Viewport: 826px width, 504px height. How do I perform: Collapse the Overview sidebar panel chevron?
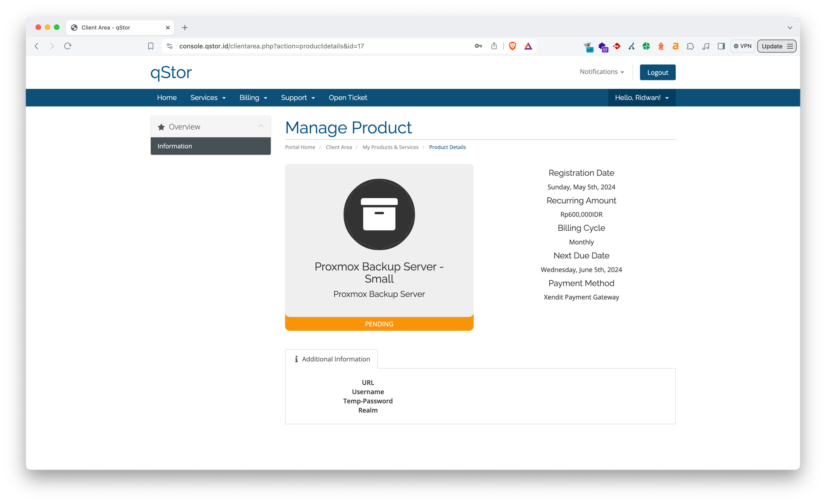261,126
